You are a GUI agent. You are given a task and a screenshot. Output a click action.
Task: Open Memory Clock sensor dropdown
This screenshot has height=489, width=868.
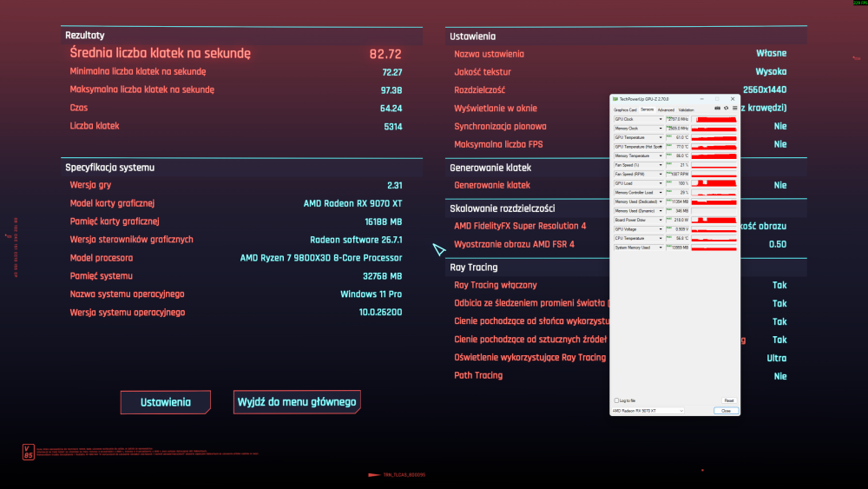[661, 129]
